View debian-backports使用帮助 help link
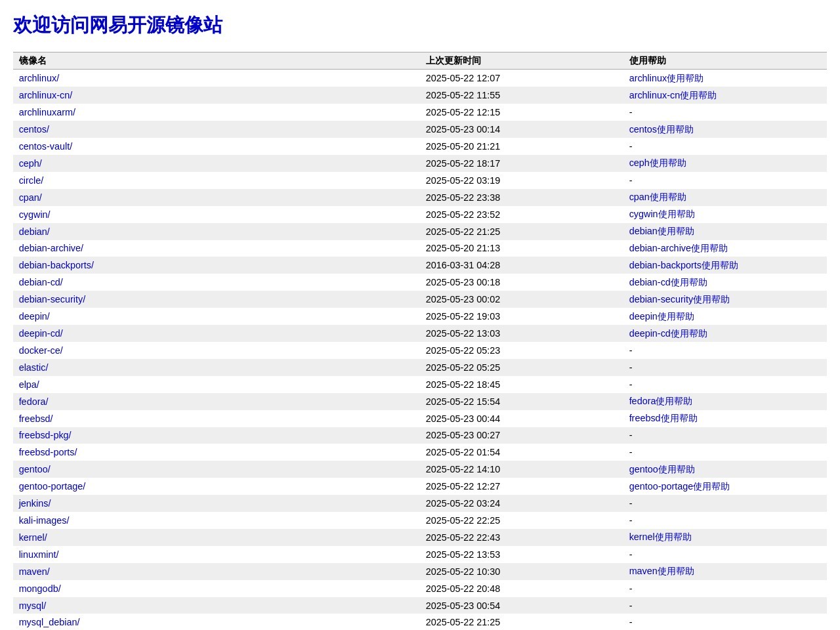This screenshot has width=840, height=630. click(684, 265)
